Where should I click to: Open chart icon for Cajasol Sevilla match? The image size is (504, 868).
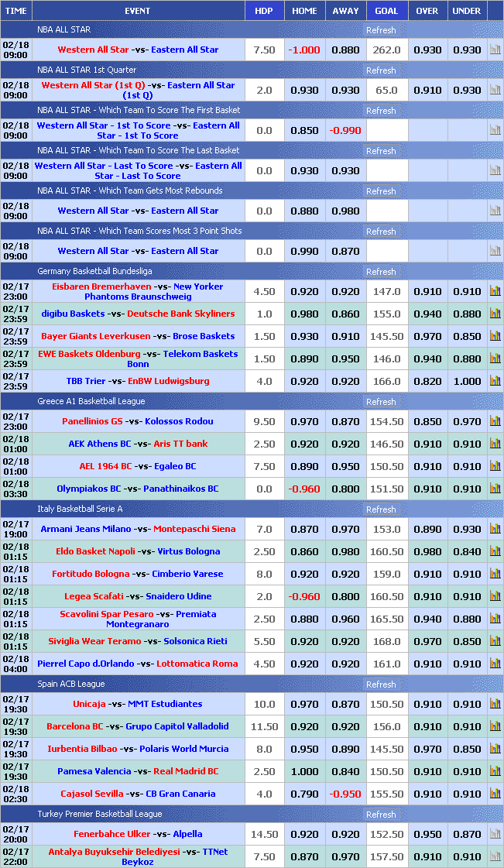point(495,794)
